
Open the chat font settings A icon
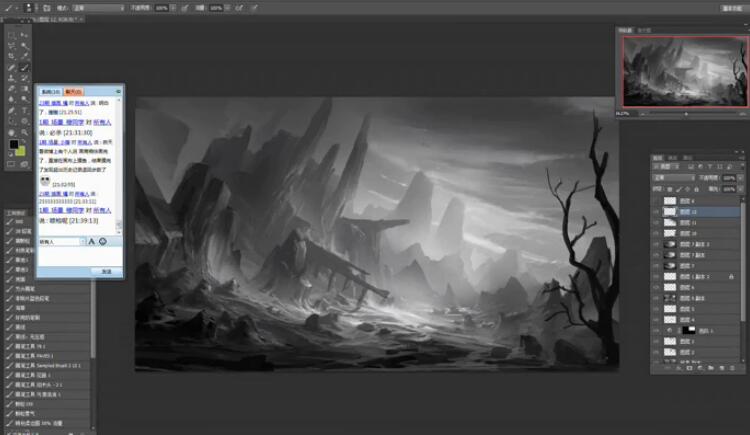(x=91, y=241)
